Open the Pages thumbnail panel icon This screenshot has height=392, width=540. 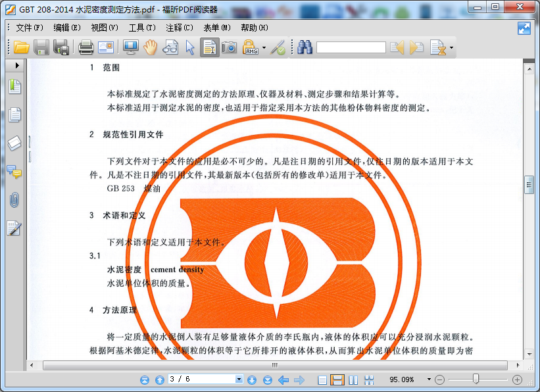(x=15, y=114)
